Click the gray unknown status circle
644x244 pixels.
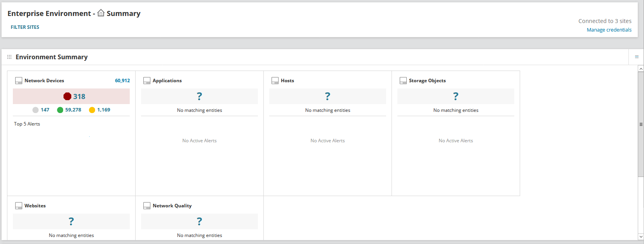point(35,110)
